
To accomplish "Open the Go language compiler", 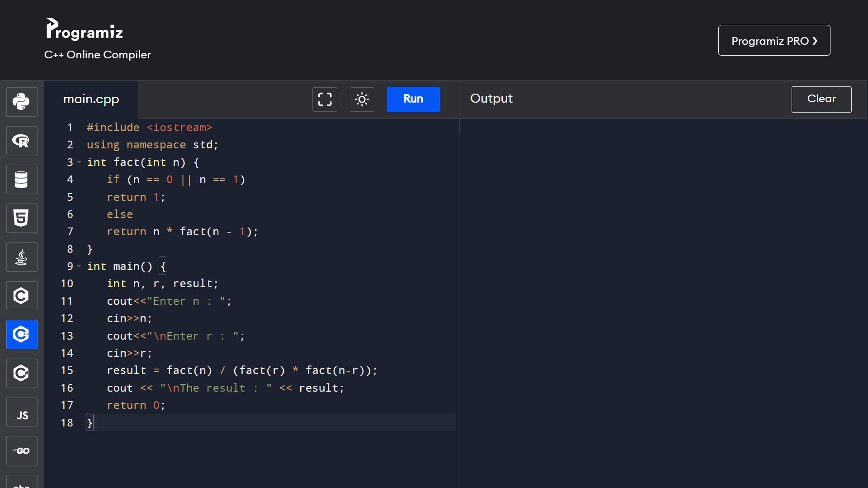I will 22,451.
